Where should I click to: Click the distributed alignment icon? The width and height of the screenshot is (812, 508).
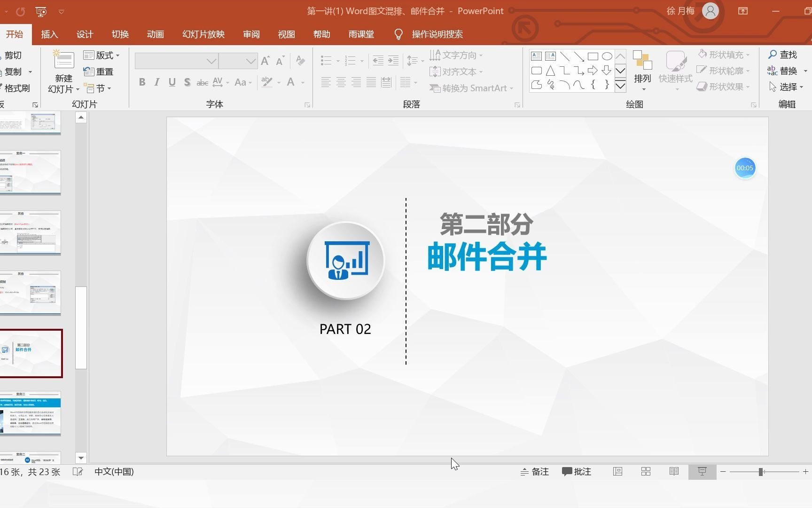386,83
